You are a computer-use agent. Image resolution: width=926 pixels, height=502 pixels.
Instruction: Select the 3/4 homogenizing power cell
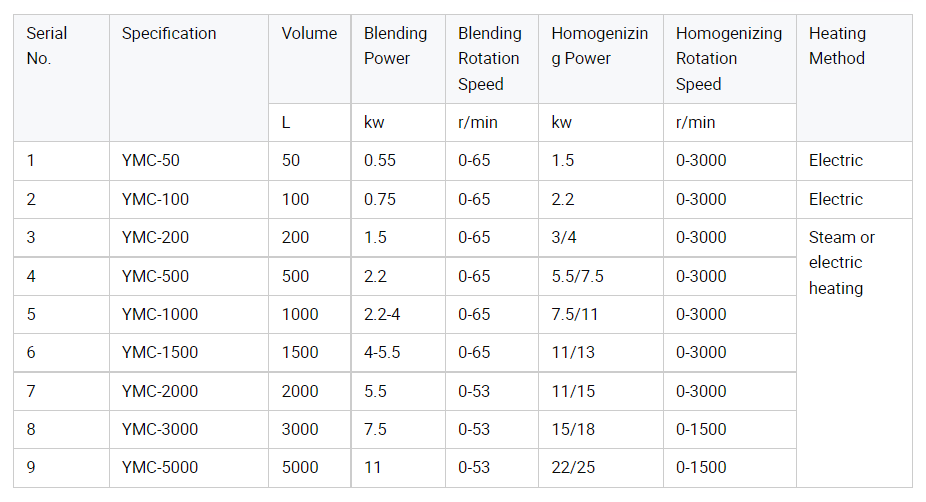(601, 237)
